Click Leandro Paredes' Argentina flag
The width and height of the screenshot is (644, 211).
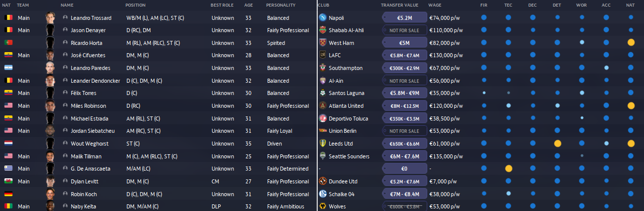pyautogui.click(x=8, y=68)
